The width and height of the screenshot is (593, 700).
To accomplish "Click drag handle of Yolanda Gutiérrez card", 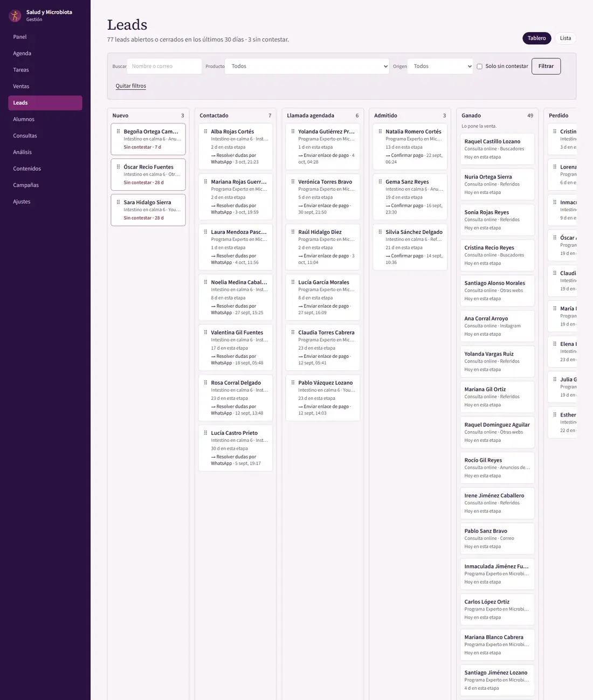I will tap(293, 131).
